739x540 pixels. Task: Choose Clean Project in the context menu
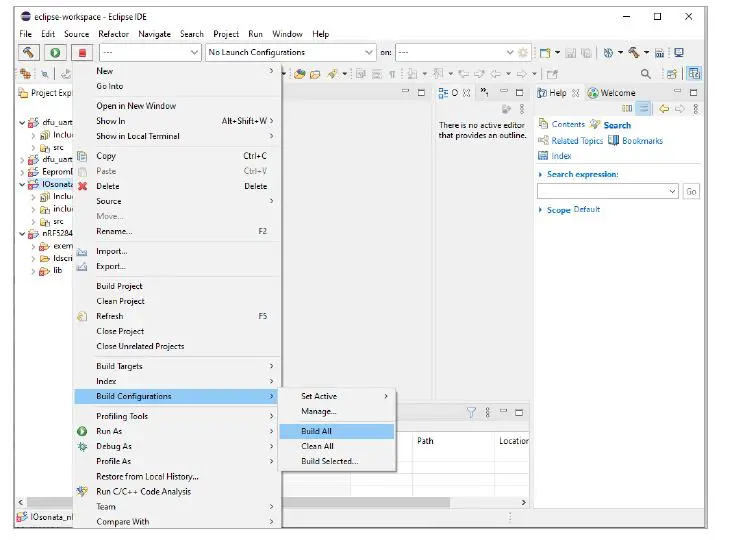click(x=120, y=301)
